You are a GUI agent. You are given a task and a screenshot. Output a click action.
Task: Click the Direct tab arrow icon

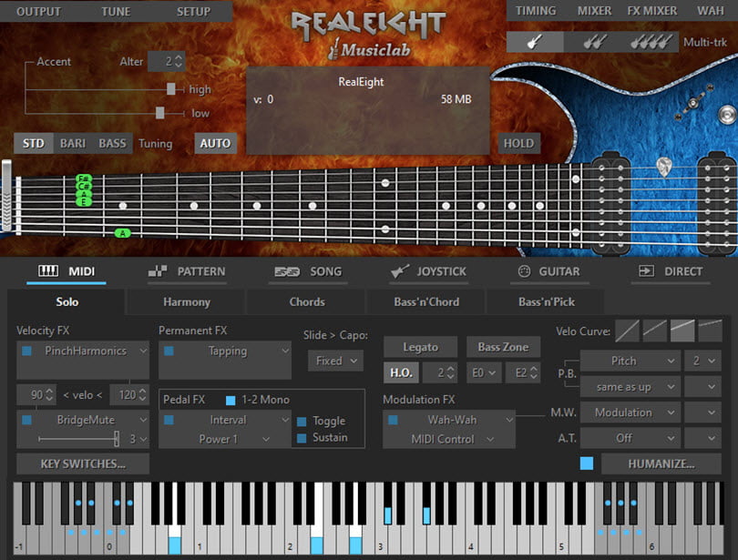(646, 270)
